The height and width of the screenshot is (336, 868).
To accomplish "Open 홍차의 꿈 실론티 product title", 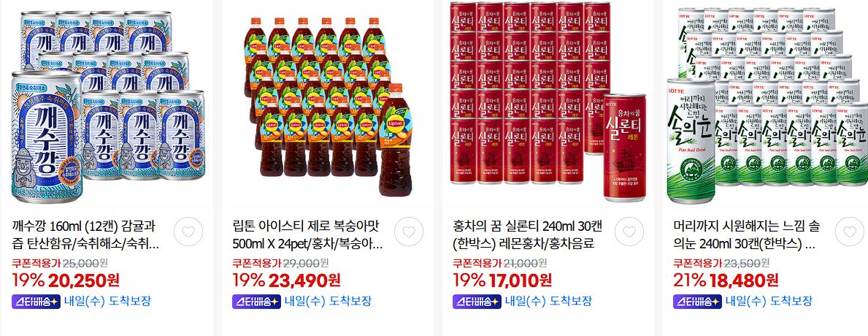I will [x=527, y=234].
